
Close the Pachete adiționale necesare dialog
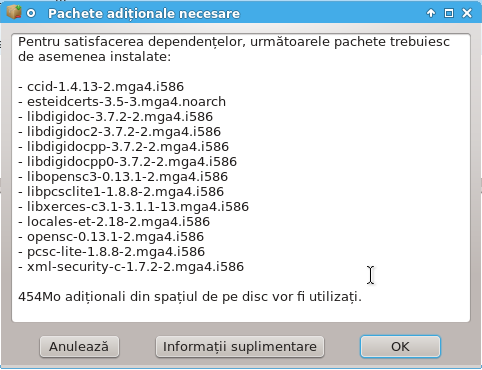tap(467, 13)
